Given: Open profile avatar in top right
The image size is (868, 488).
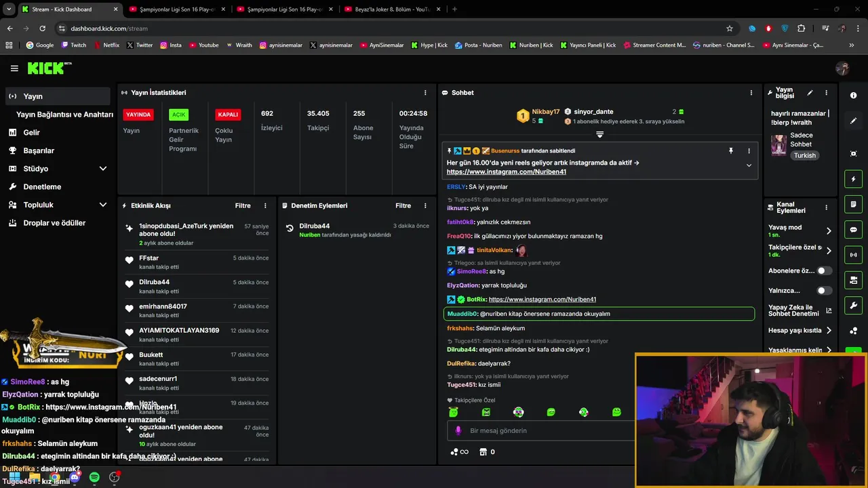Looking at the screenshot, I should point(843,68).
